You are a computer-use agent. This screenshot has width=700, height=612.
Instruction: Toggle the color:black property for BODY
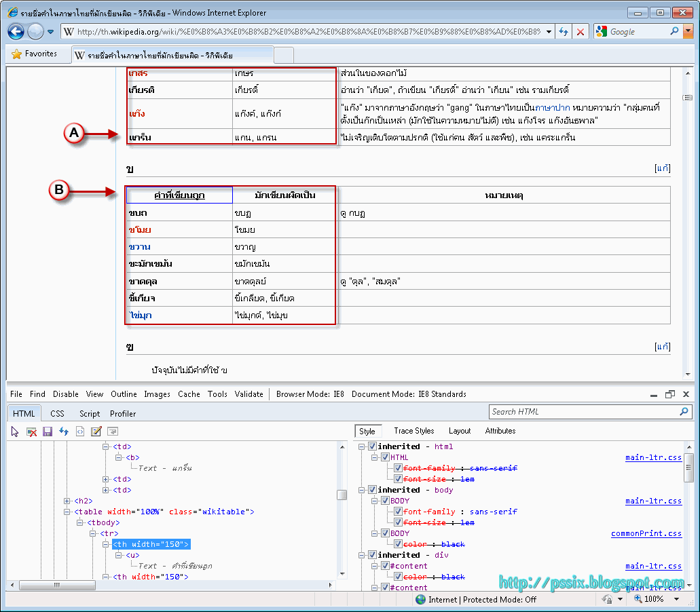pos(399,544)
